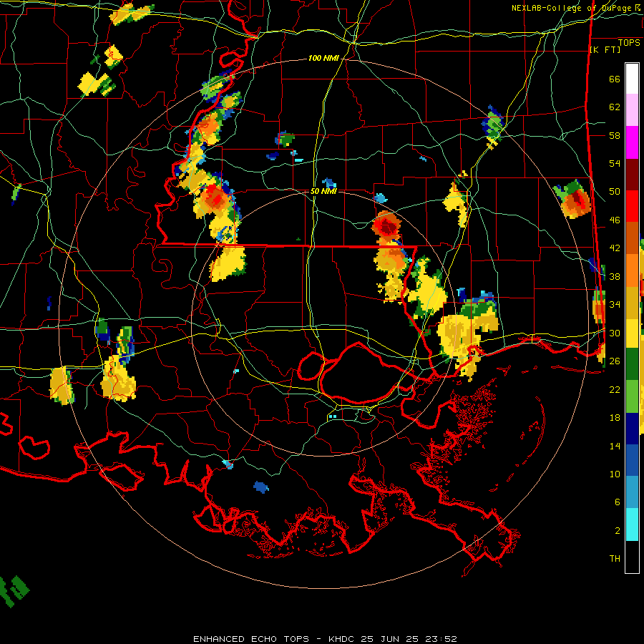Click the TOPS legend heading
Viewport: 644px width, 644px height.
pos(629,42)
